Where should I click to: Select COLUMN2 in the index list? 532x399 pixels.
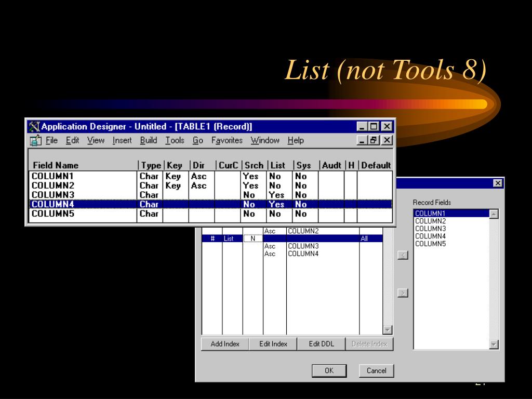coord(303,231)
